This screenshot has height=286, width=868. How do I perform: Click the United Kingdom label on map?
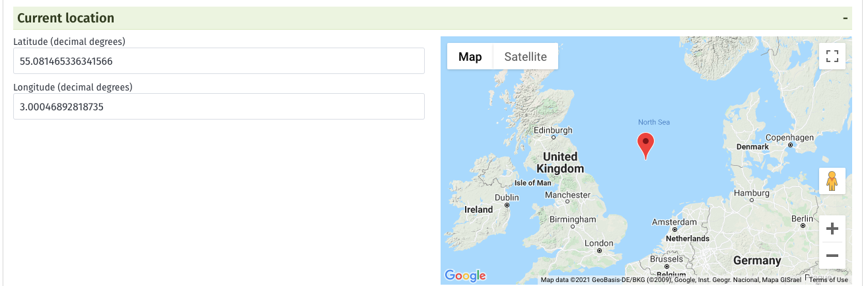560,162
